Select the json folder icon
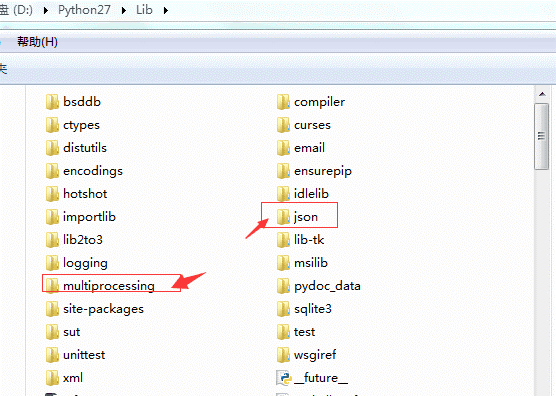The height and width of the screenshot is (396, 556). pos(283,217)
